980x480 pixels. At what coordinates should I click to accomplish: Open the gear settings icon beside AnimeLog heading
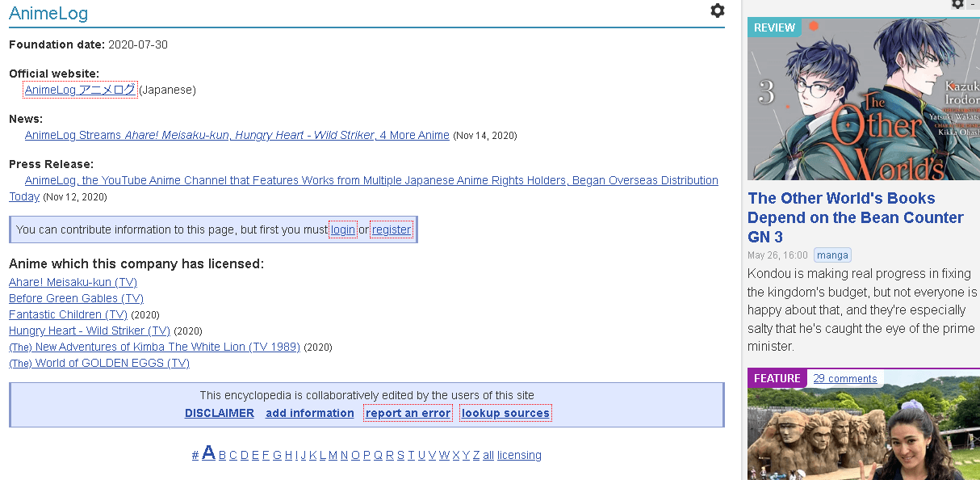[x=717, y=11]
